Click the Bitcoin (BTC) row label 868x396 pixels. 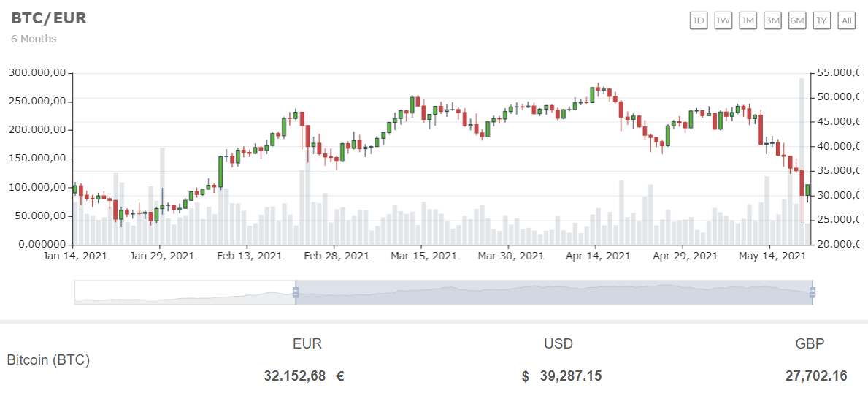coord(48,360)
